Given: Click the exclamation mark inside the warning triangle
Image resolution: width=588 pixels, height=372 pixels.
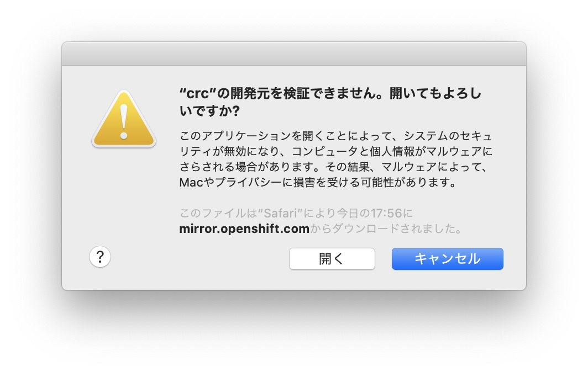Looking at the screenshot, I should (x=124, y=122).
